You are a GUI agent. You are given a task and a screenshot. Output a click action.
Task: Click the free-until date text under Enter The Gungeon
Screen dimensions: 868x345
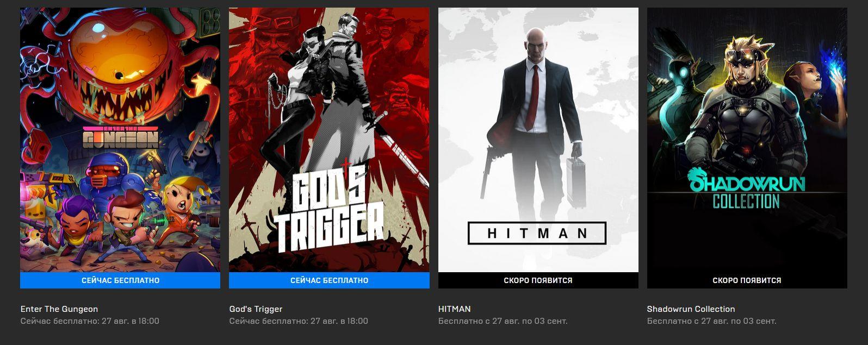pyautogui.click(x=90, y=321)
